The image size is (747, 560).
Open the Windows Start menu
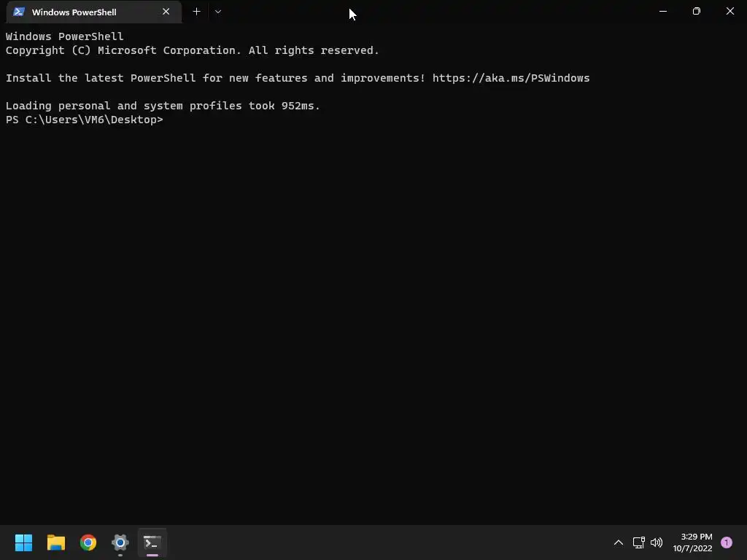click(x=23, y=542)
